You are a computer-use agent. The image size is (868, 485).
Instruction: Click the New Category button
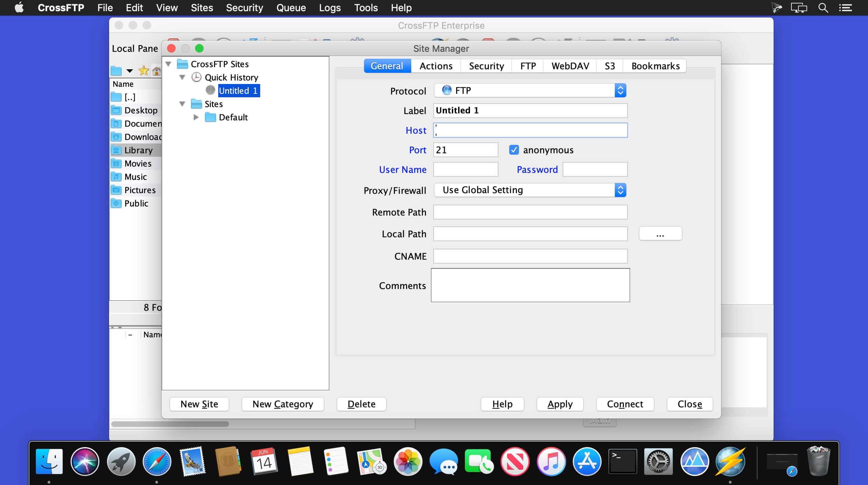pyautogui.click(x=283, y=404)
